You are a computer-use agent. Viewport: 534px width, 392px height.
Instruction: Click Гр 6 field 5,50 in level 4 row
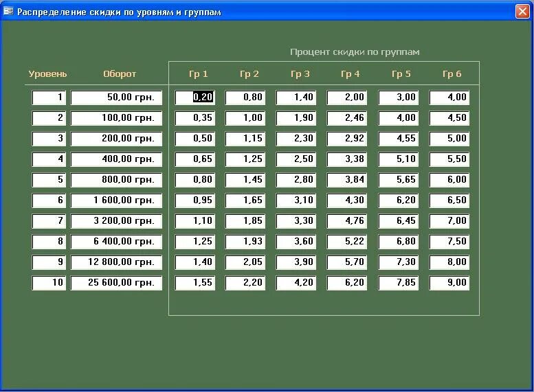coord(449,159)
